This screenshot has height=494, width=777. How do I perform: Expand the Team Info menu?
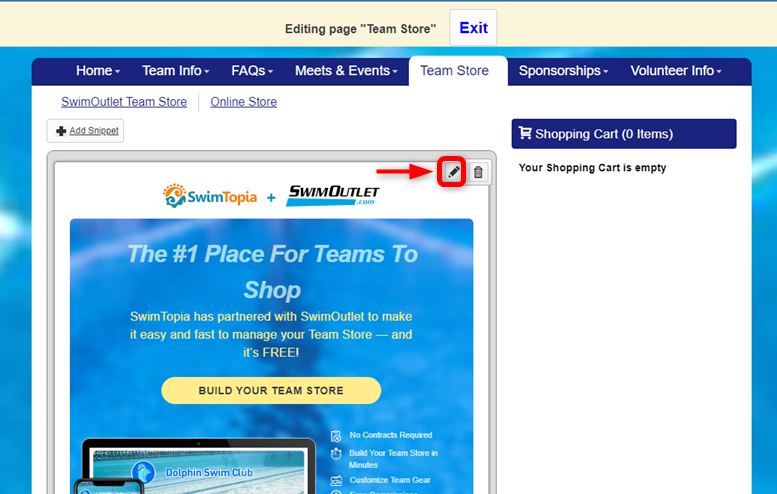175,71
